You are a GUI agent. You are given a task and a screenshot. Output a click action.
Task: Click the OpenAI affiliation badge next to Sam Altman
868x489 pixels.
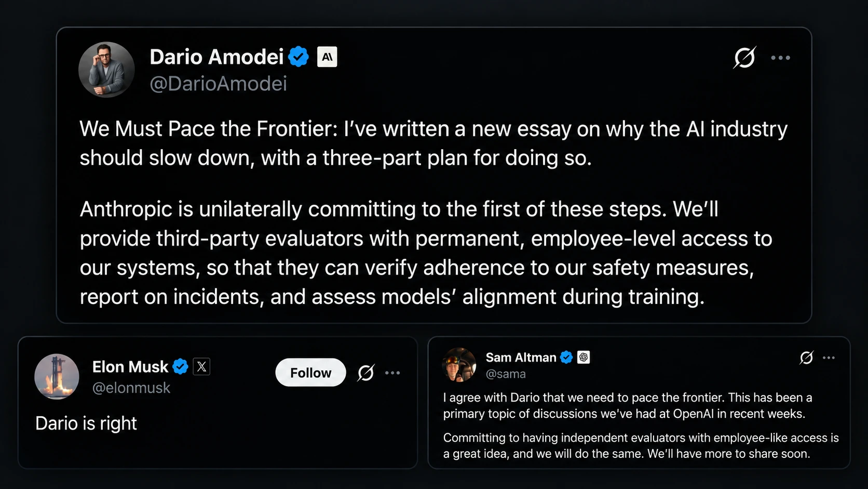[584, 357]
